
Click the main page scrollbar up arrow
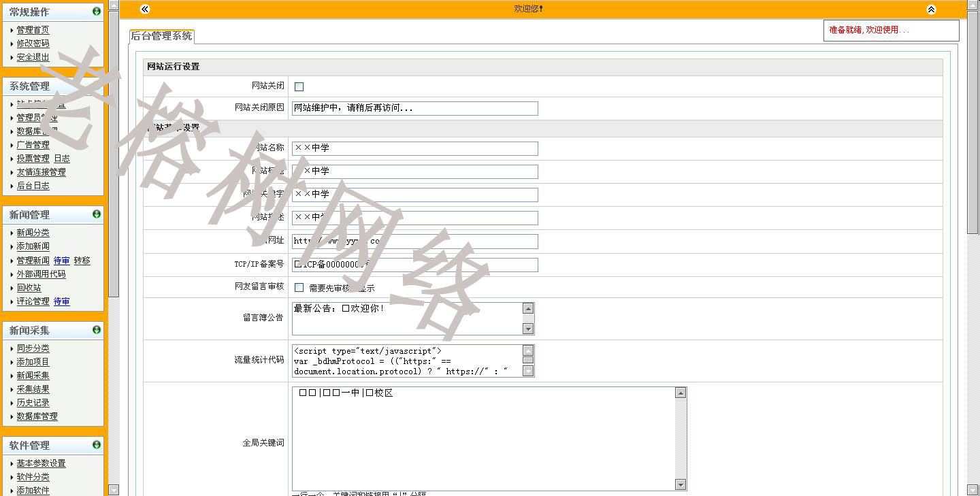pyautogui.click(x=973, y=5)
